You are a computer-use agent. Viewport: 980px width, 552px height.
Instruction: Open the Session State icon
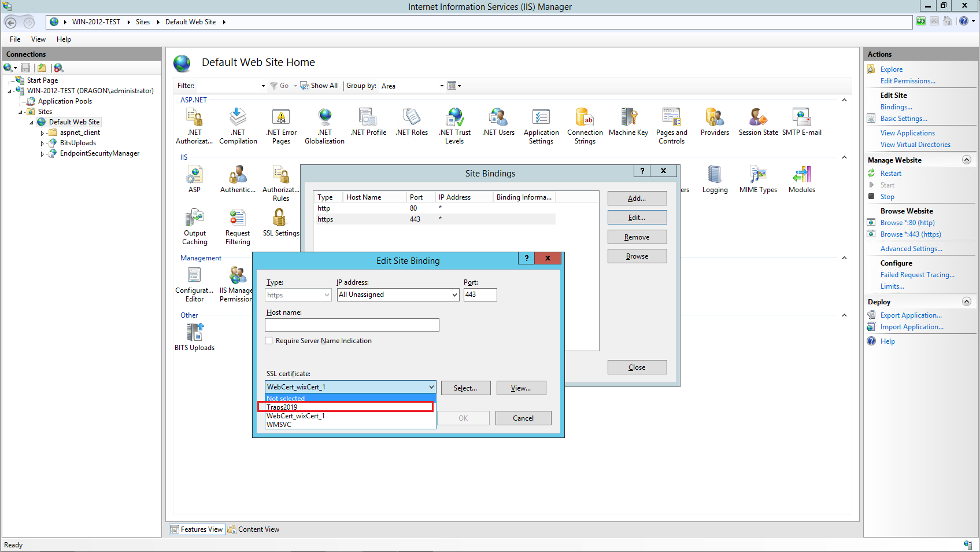758,122
